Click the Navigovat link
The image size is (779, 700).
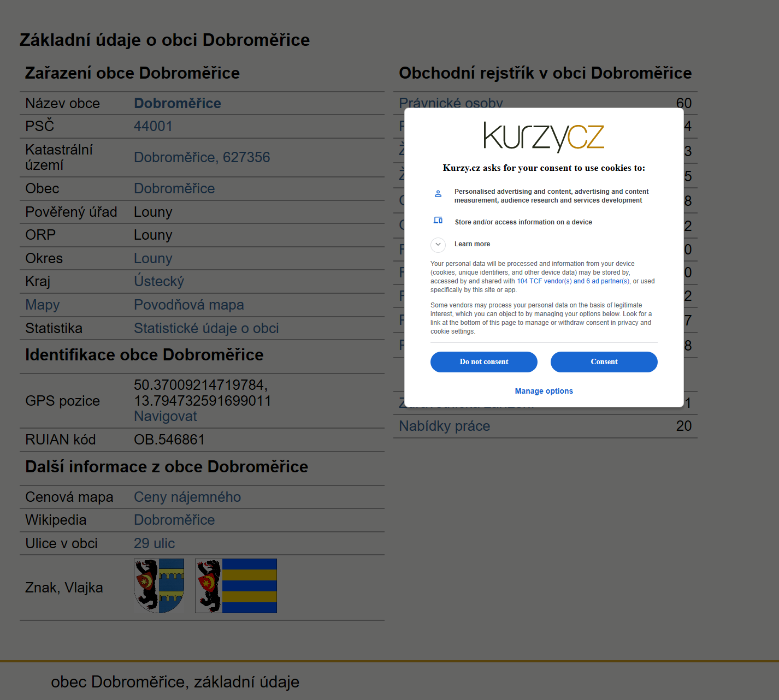pyautogui.click(x=165, y=416)
